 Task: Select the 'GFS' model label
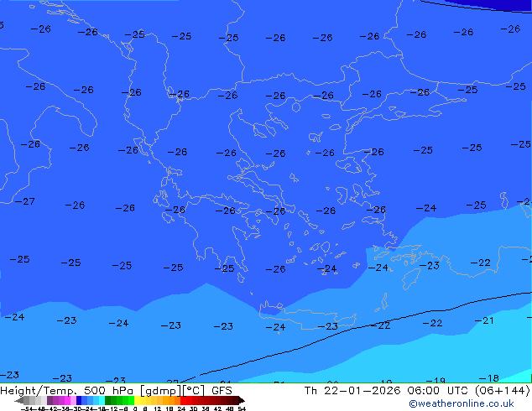tap(222, 391)
